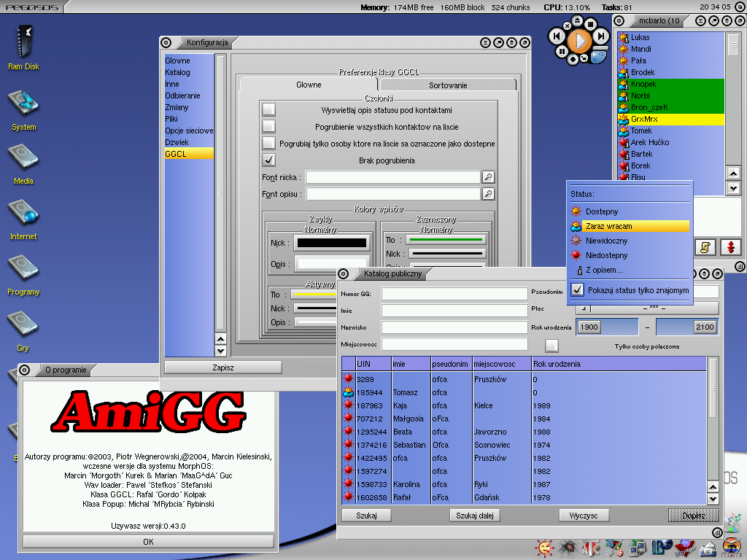Tick the 'Tylko osoby polaczone' checkbox
The height and width of the screenshot is (560, 747).
551,346
